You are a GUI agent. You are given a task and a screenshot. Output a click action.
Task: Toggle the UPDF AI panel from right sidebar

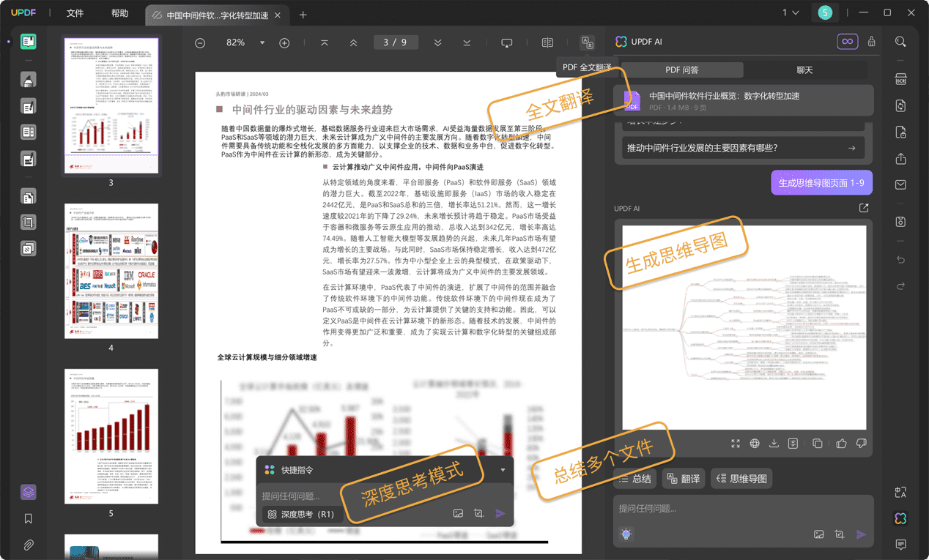[x=901, y=518]
